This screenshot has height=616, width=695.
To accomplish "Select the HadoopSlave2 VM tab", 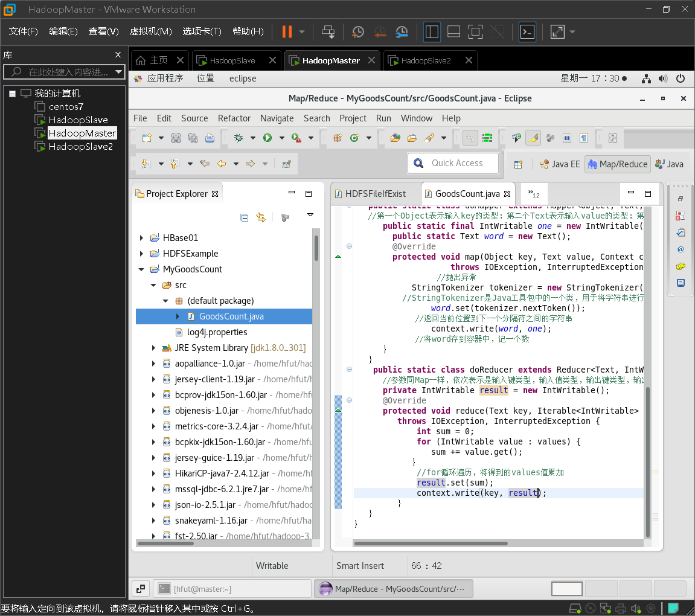I will click(426, 60).
